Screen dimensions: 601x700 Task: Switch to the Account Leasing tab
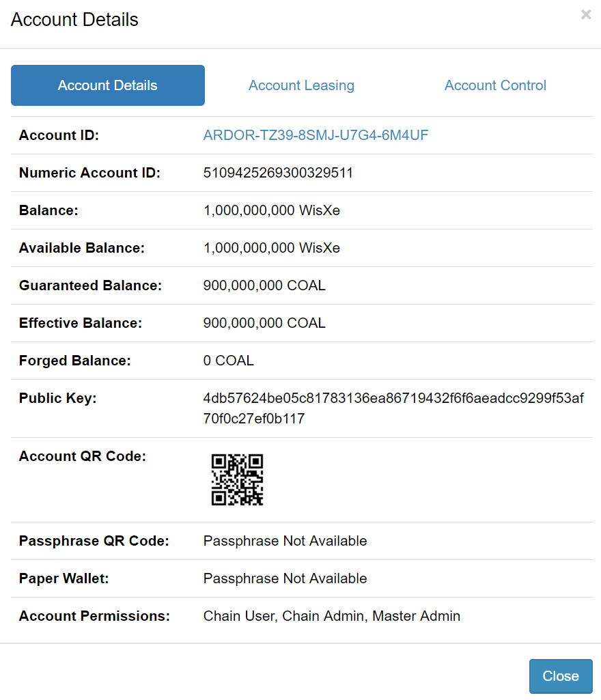(301, 85)
